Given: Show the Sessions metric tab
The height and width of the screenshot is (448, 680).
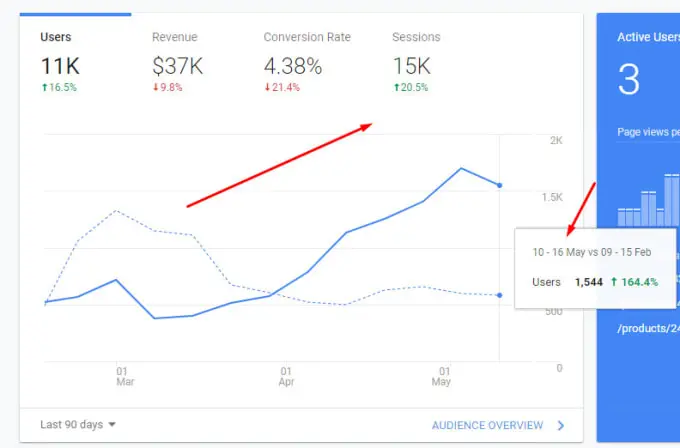Looking at the screenshot, I should pos(416,37).
